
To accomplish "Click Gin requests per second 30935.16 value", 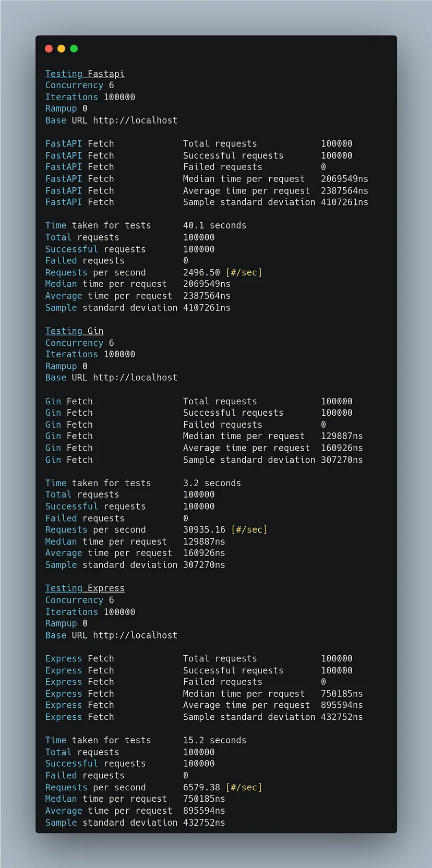I will tap(204, 529).
